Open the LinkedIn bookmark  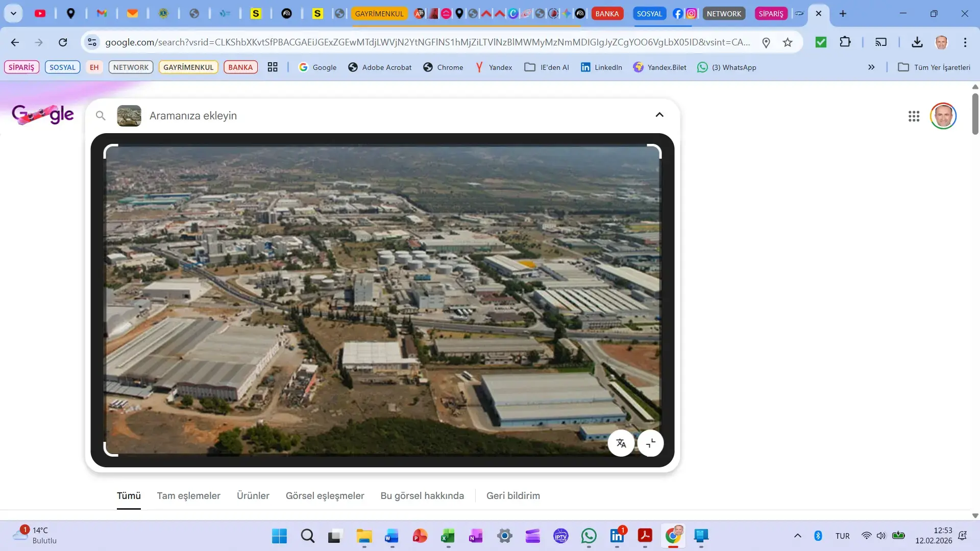coord(601,67)
